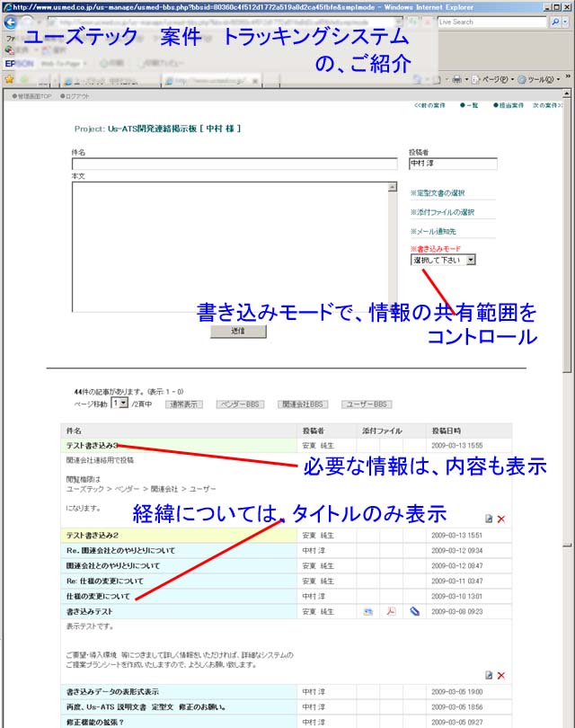Open the ツール(O) menu in command bar
The width and height of the screenshot is (575, 728).
[538, 79]
